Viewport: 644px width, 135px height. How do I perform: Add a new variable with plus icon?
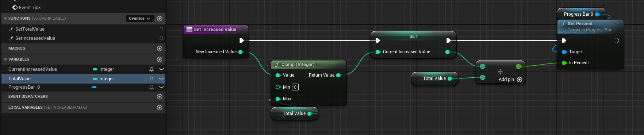pyautogui.click(x=160, y=59)
